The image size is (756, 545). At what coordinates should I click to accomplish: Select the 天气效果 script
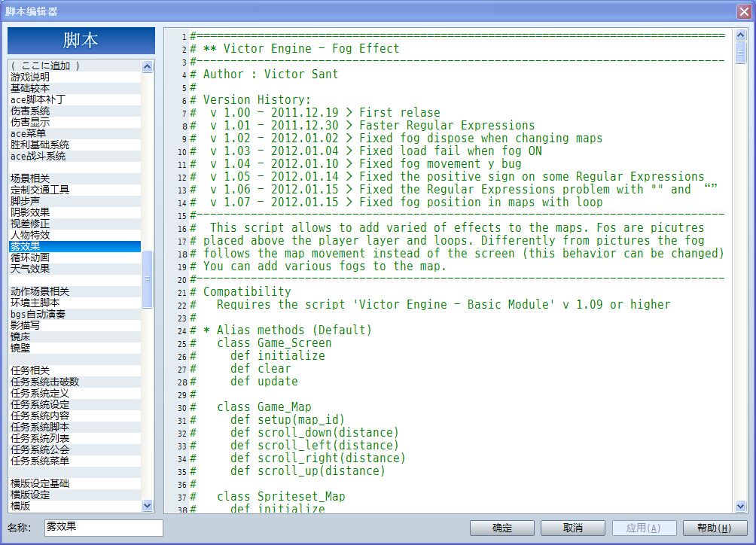pos(75,269)
